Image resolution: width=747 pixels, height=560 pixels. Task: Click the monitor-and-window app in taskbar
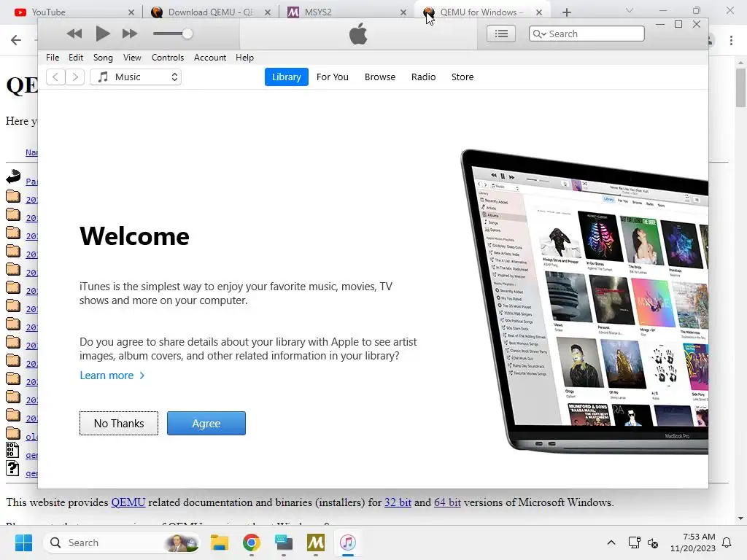[x=284, y=542]
